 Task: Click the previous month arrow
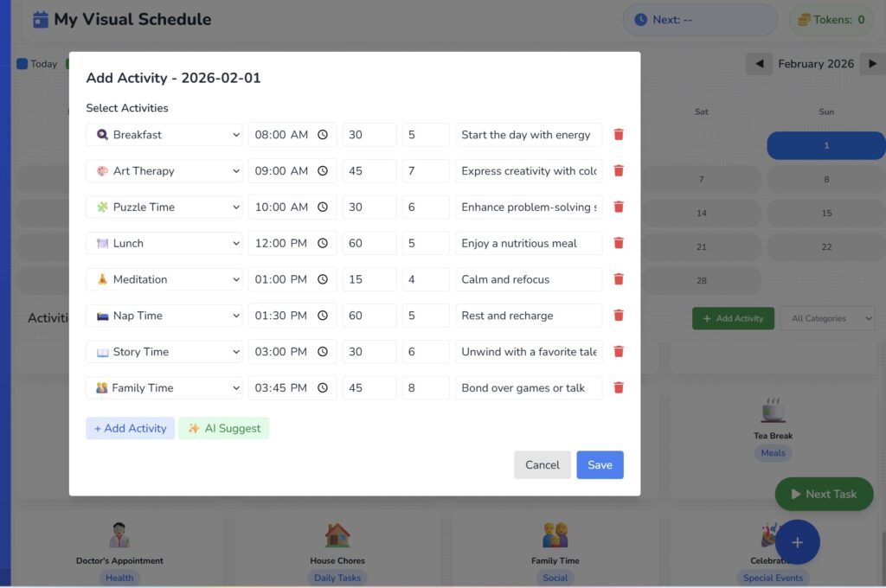pyautogui.click(x=759, y=63)
